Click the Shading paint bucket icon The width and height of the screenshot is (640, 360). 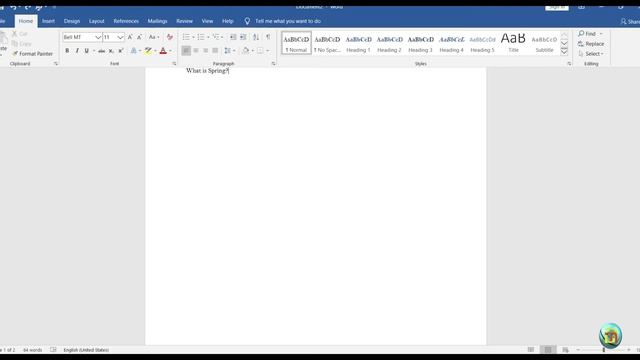click(245, 51)
